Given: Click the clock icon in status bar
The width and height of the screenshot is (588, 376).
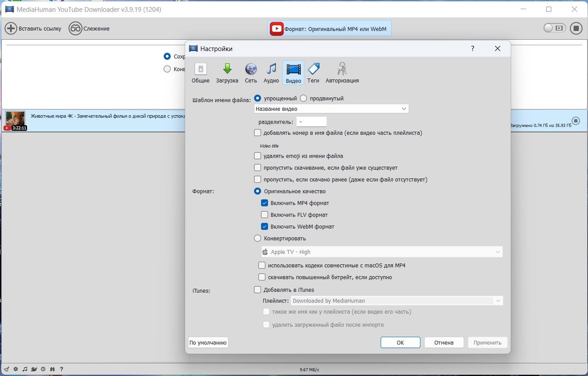Looking at the screenshot, I should pos(43,369).
